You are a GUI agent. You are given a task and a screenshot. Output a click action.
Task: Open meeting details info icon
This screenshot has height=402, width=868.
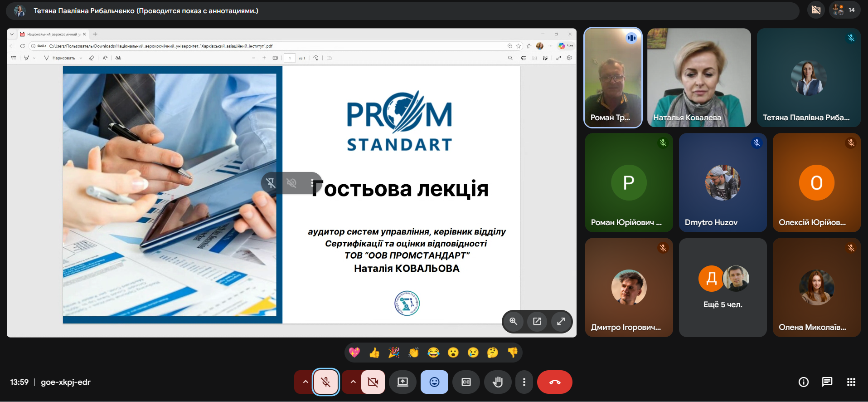tap(803, 382)
